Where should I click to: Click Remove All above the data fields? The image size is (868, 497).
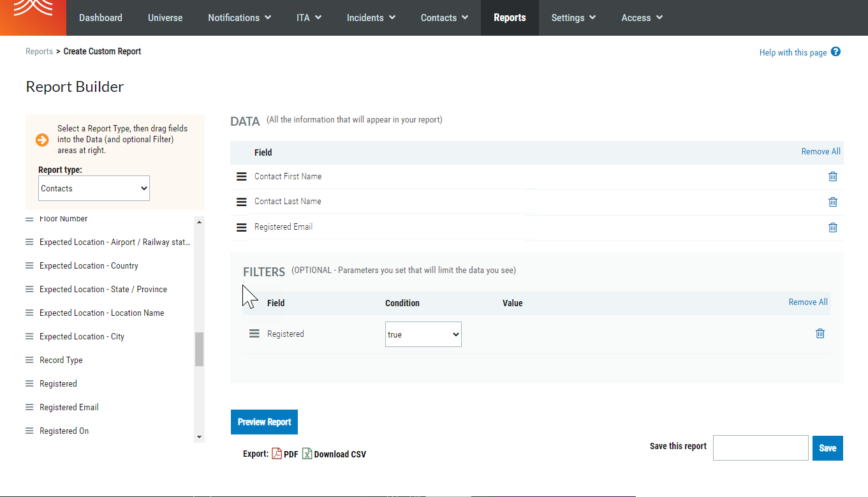point(821,151)
